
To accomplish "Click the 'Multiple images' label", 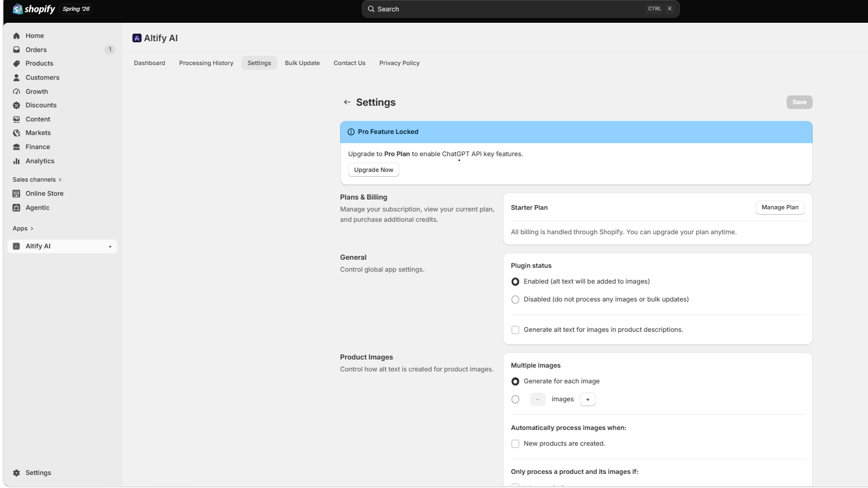I will click(x=536, y=365).
